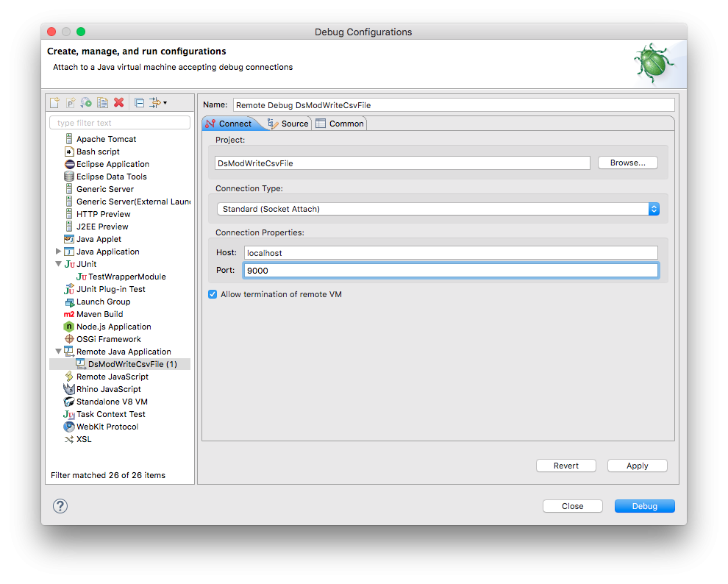Click the Apply button
Image resolution: width=728 pixels, height=584 pixels.
point(637,466)
